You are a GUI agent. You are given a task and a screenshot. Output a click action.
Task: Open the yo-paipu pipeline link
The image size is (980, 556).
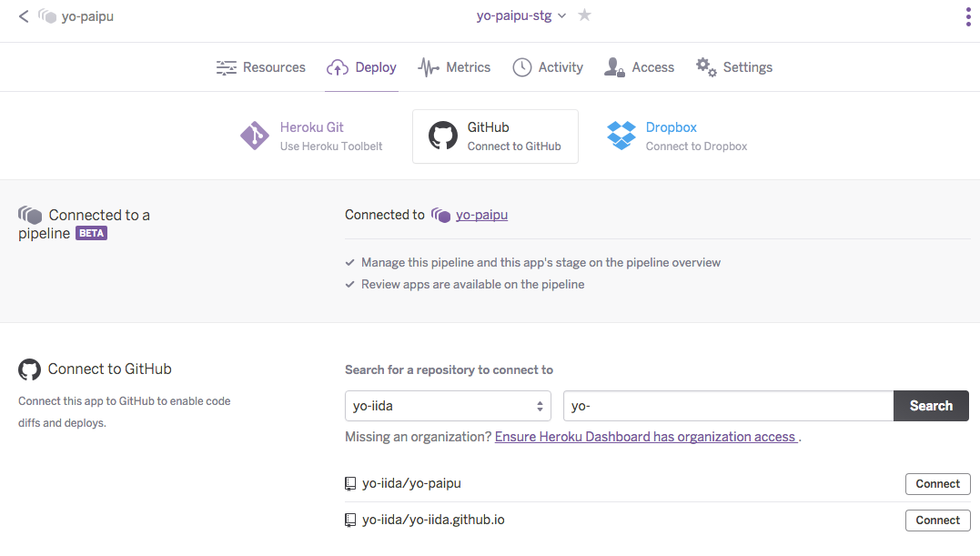coord(481,215)
